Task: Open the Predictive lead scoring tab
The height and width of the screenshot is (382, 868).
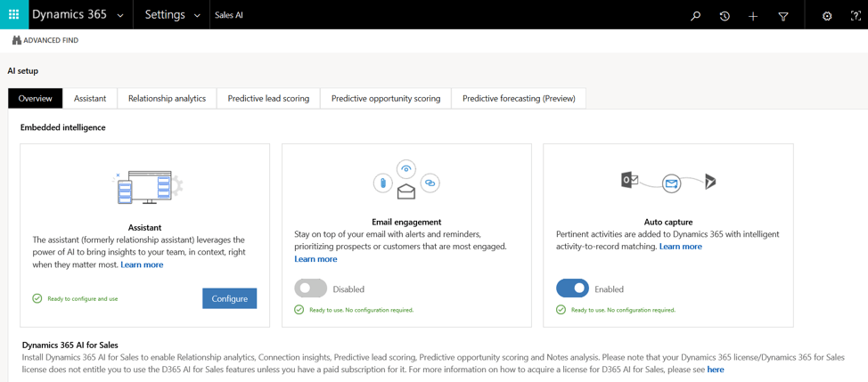Action: (268, 99)
